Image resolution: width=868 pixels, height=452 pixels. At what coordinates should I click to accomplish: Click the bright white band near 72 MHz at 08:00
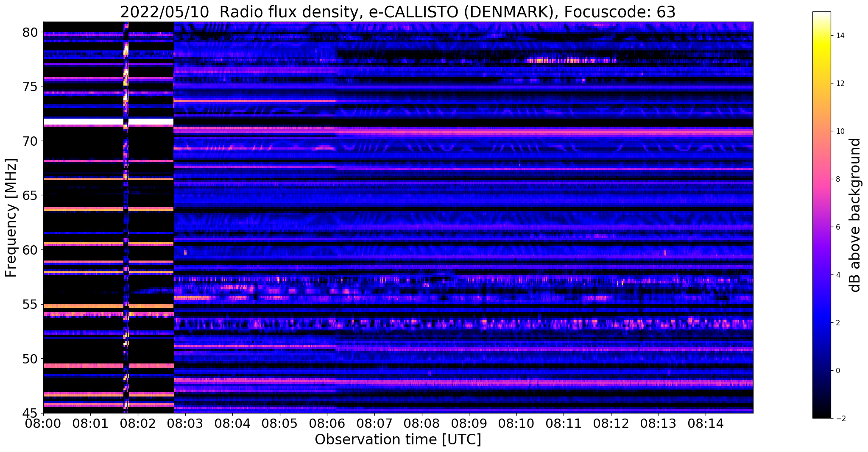click(83, 122)
